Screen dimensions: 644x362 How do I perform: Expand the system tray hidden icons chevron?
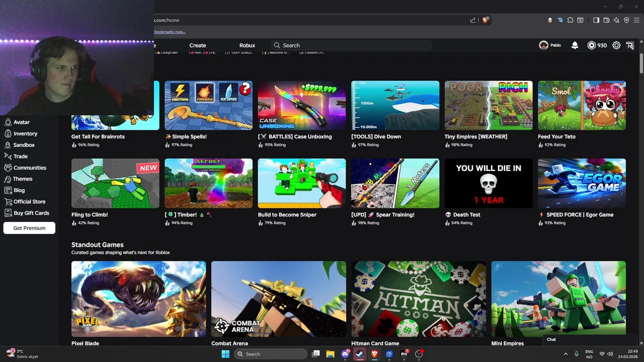click(566, 354)
